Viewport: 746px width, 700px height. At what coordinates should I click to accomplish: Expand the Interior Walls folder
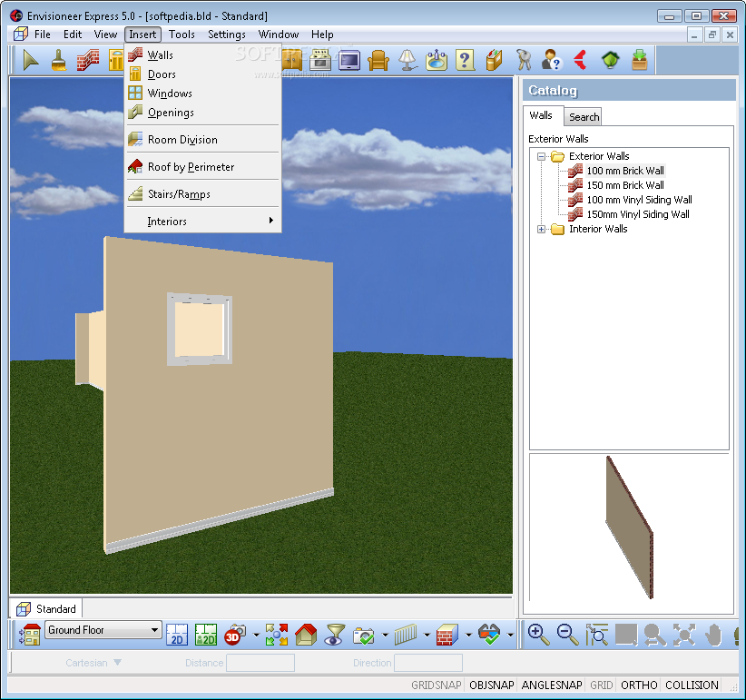541,230
